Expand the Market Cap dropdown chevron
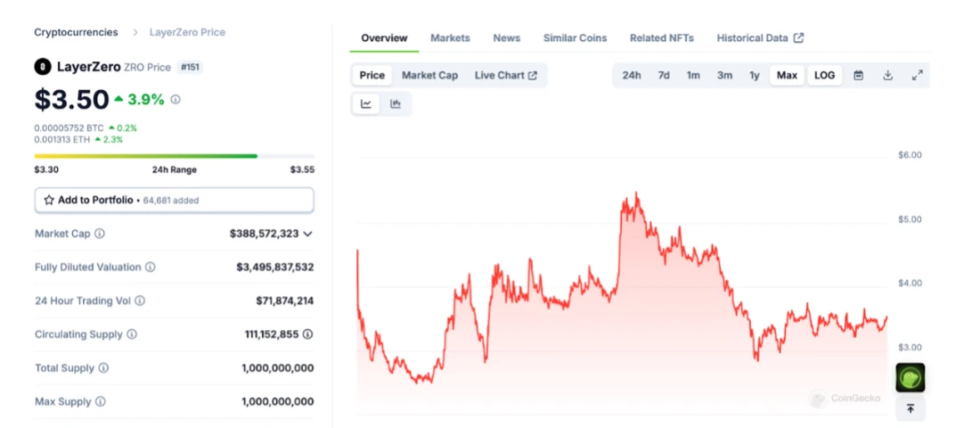The height and width of the screenshot is (428, 980). pyautogui.click(x=308, y=234)
